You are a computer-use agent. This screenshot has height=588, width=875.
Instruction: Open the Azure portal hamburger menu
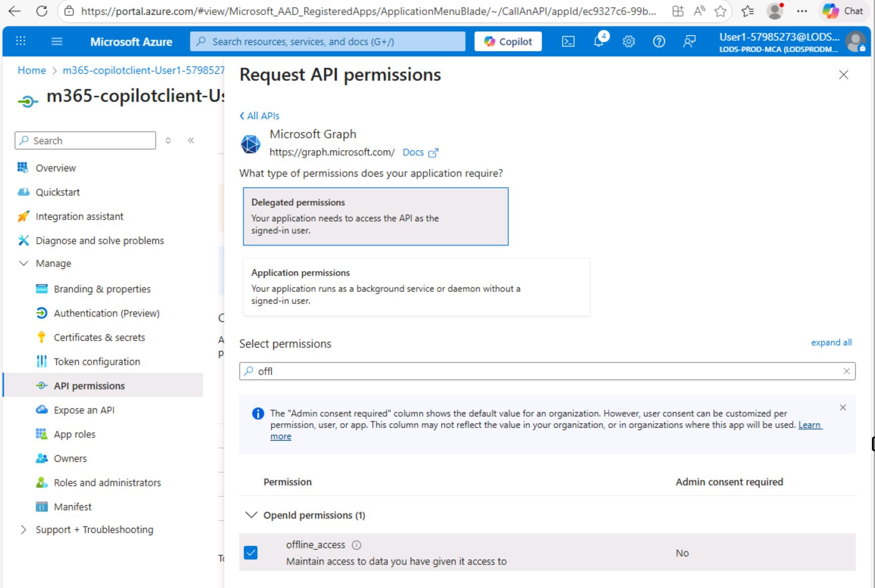[57, 41]
